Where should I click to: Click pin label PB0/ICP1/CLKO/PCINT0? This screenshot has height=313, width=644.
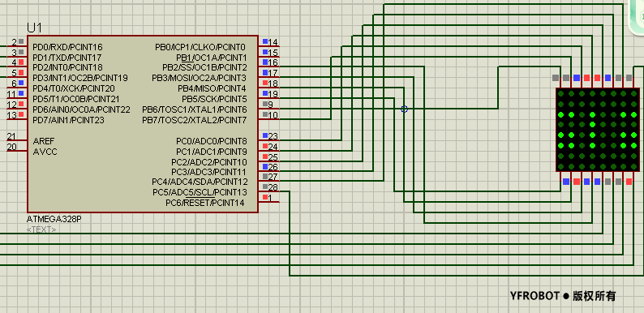point(200,47)
